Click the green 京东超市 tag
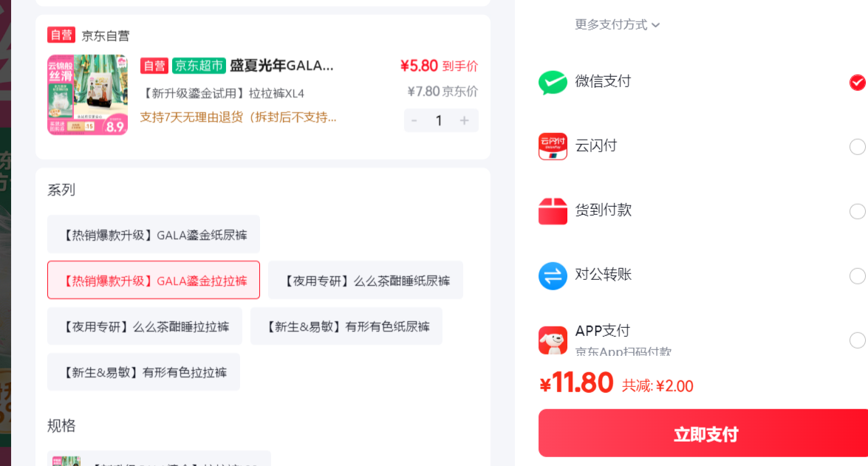This screenshot has width=868, height=466. (199, 66)
